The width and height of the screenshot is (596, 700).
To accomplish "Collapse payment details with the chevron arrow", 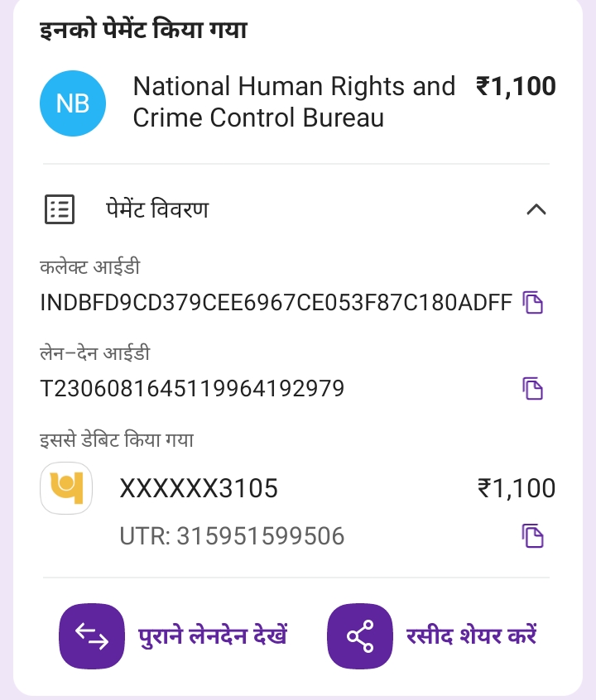I will click(536, 210).
